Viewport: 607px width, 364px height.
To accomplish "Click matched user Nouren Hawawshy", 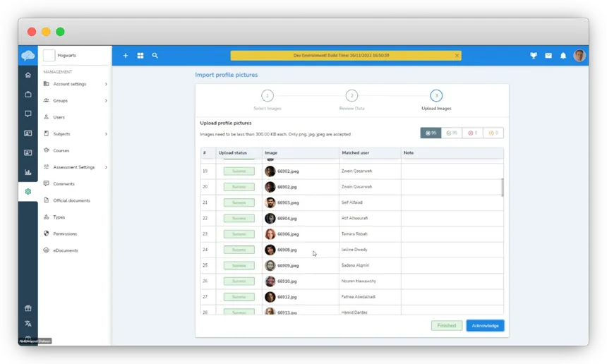I will coord(359,281).
